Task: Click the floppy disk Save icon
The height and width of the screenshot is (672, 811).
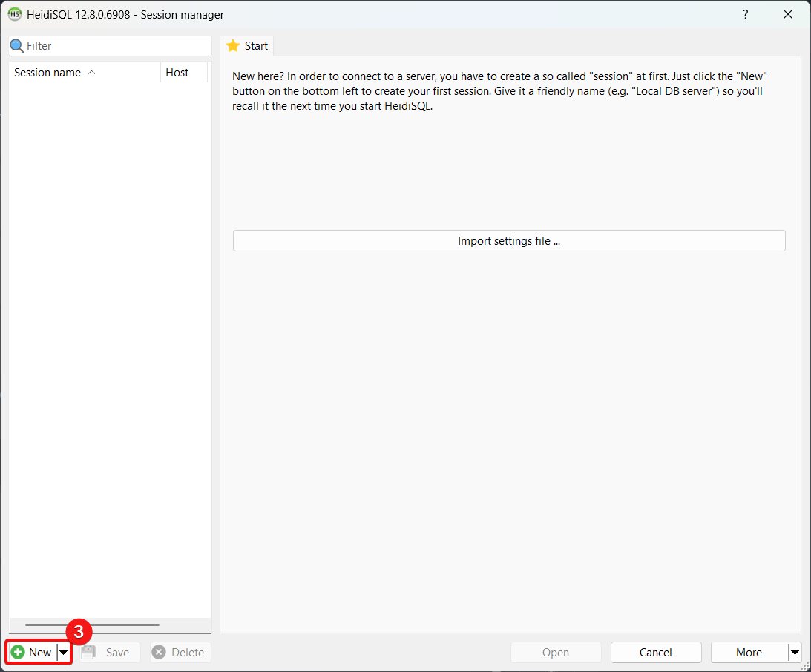Action: point(88,652)
